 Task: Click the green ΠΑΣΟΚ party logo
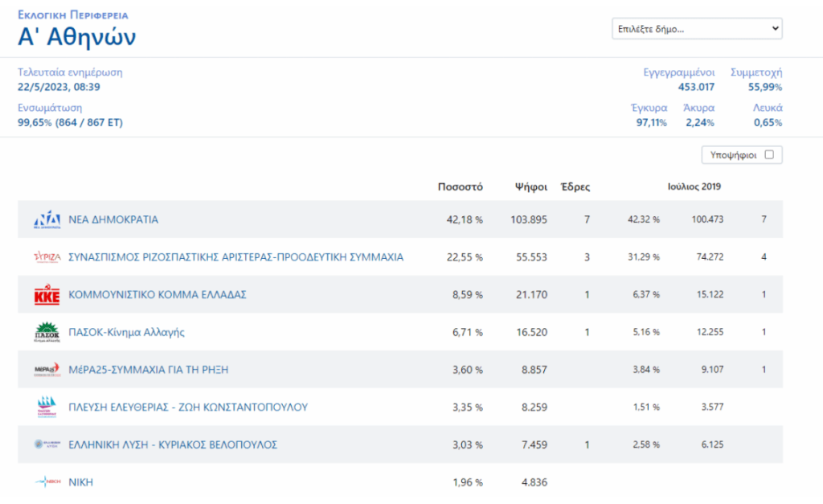[x=47, y=332]
